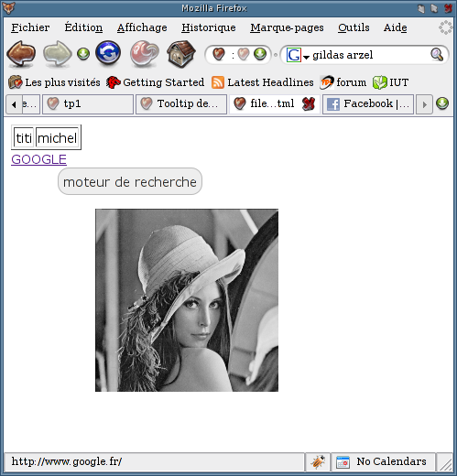Switch to the Facebook tab
Screen dimensions: 457x476
pos(368,104)
